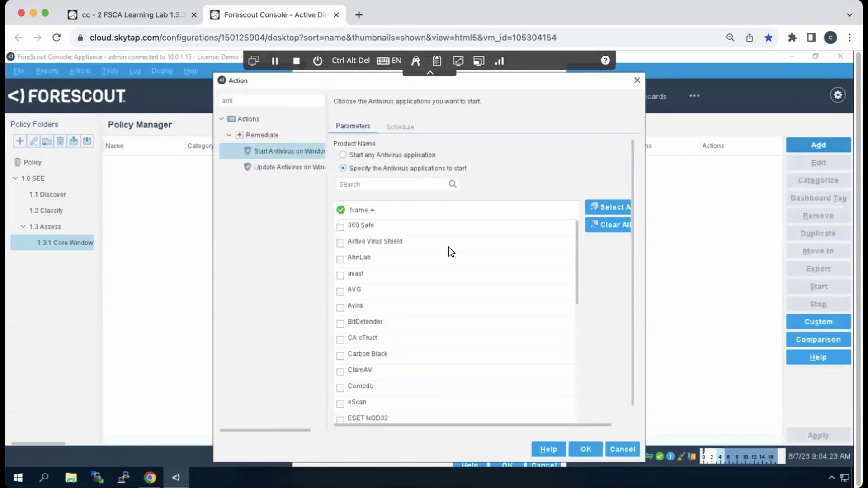This screenshot has height=488, width=868.
Task: Collapse the Remediate tree node
Action: (229, 135)
